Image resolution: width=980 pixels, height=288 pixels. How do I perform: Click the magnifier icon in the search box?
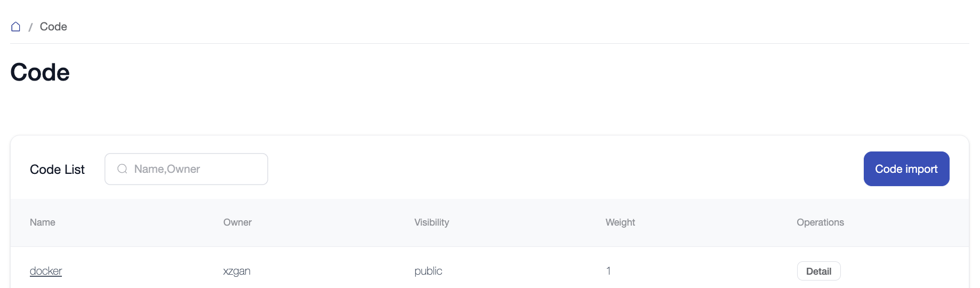[x=122, y=169]
